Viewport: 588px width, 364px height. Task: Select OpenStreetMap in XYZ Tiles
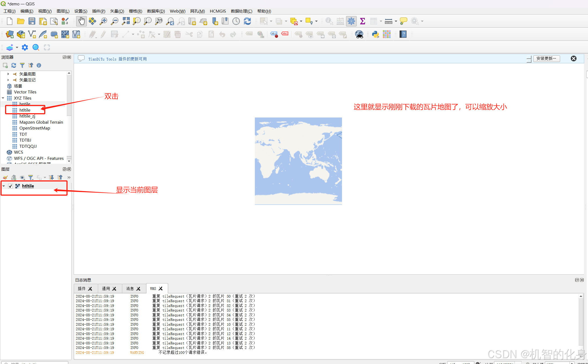[x=35, y=128]
